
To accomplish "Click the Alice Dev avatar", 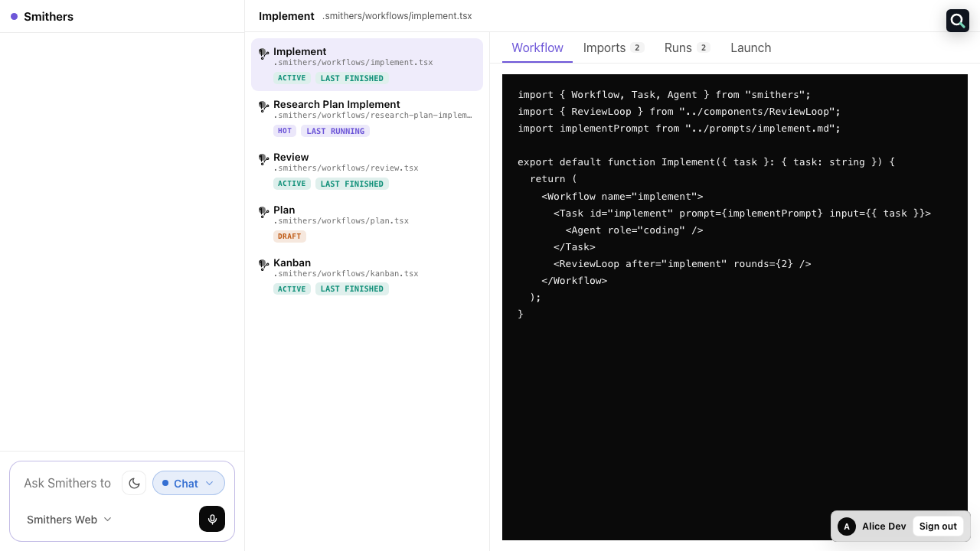I will [847, 527].
